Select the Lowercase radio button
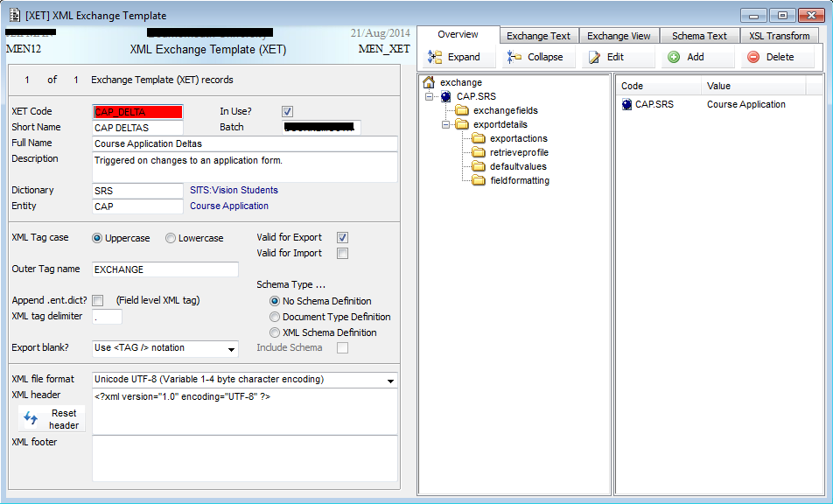 click(x=171, y=238)
